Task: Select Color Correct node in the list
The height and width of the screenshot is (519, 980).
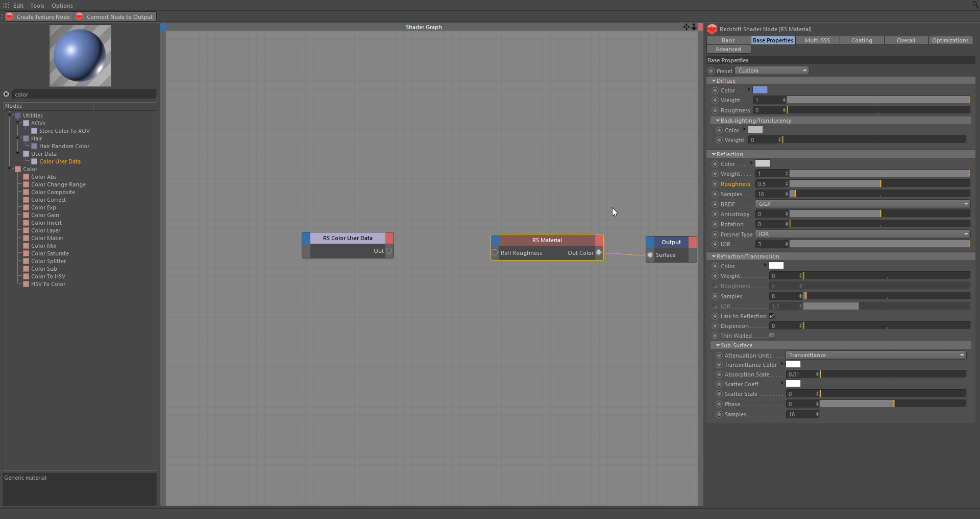Action: click(48, 200)
